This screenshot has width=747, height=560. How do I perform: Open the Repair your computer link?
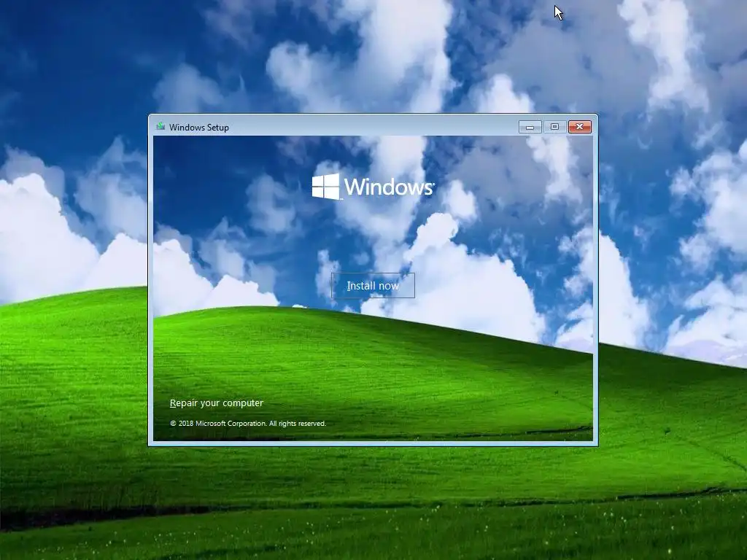tap(216, 402)
